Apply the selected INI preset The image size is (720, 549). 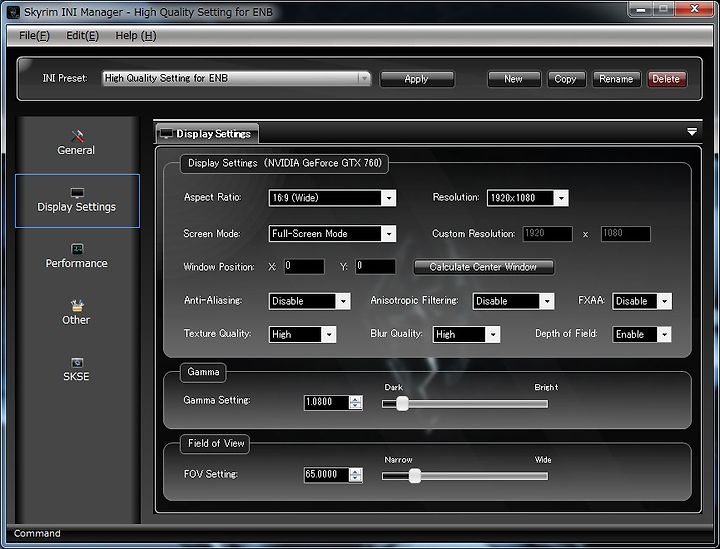417,79
